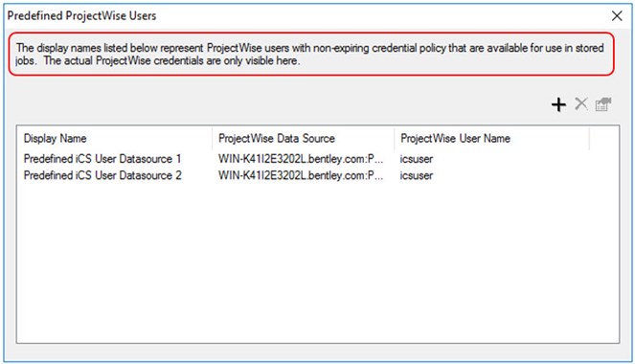The width and height of the screenshot is (635, 364).
Task: Sort by the Display Name column header
Action: [114, 139]
